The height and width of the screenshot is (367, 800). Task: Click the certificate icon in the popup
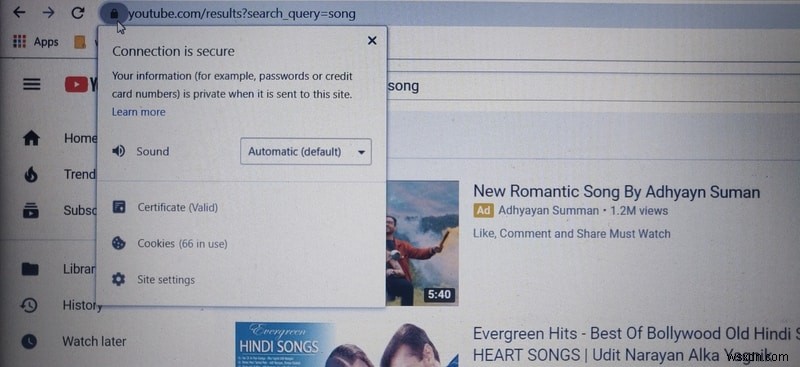119,207
